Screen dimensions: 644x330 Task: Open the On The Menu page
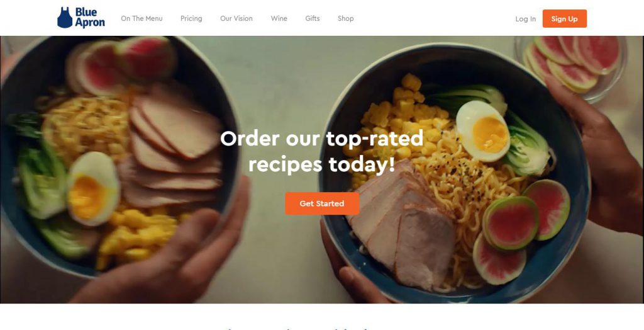pos(142,18)
